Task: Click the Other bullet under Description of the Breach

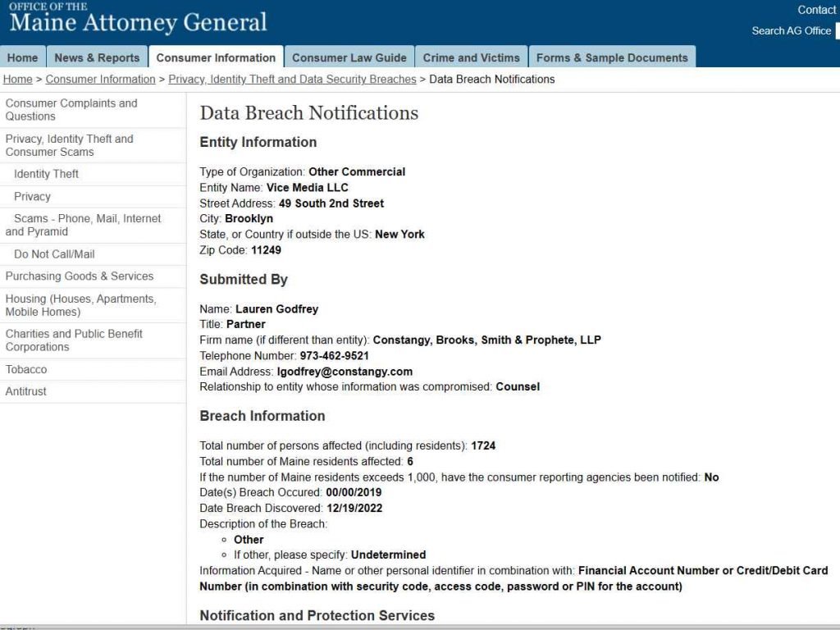Action: coord(249,540)
